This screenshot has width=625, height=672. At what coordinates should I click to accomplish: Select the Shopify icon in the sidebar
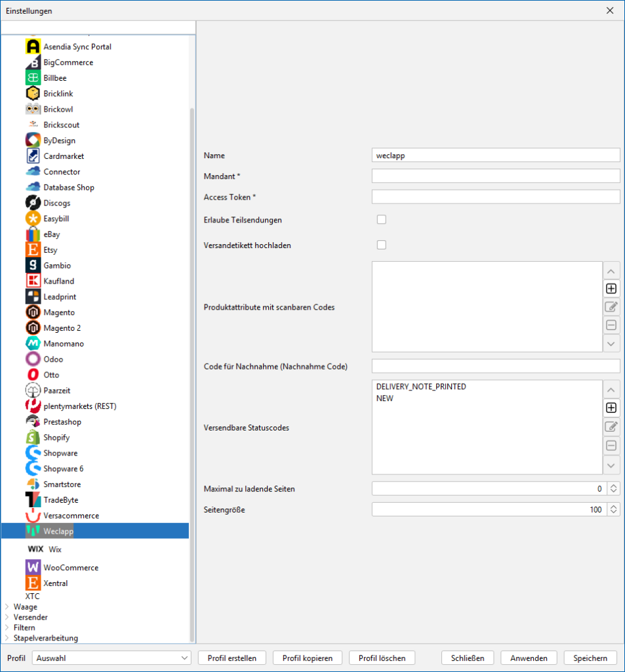33,438
